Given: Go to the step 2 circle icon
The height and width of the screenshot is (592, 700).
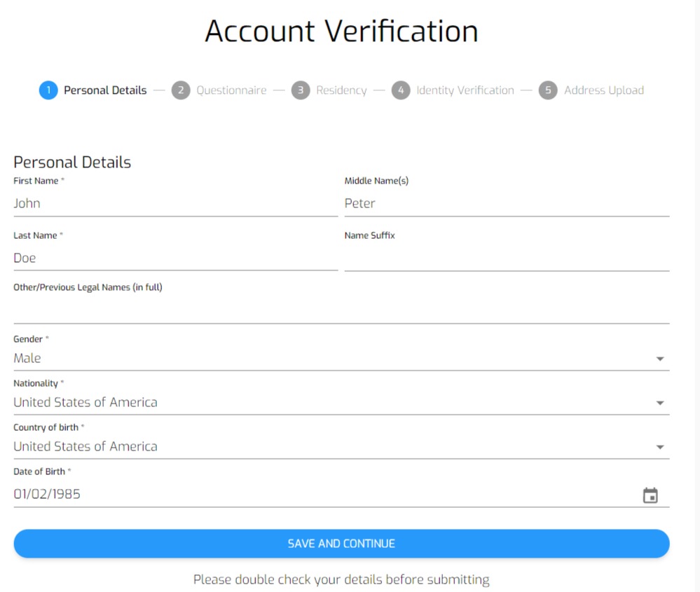Looking at the screenshot, I should pyautogui.click(x=181, y=90).
